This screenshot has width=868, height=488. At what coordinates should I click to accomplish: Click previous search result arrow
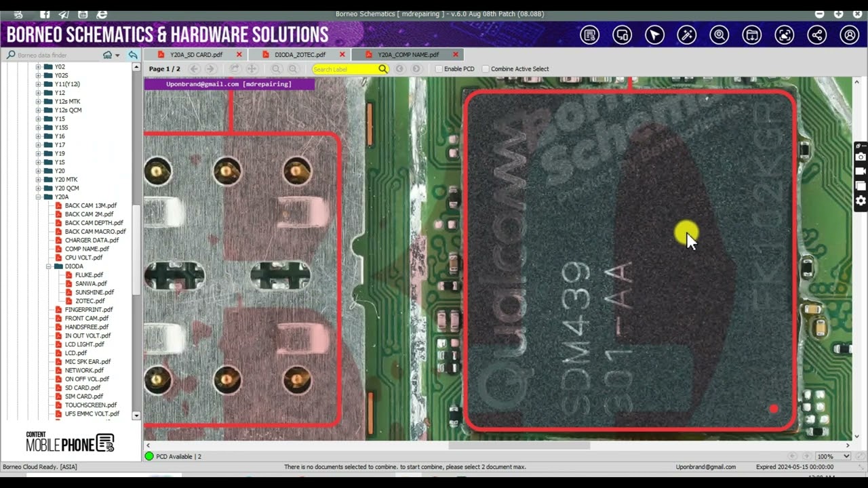click(x=400, y=69)
